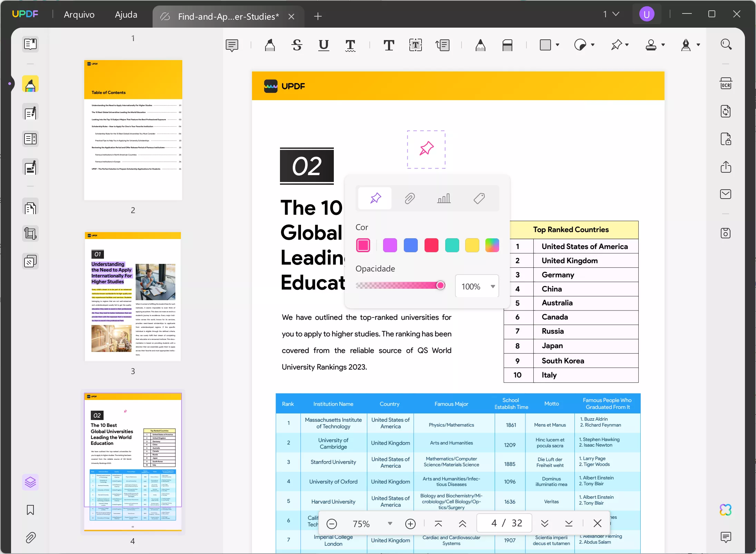The width and height of the screenshot is (756, 554).
Task: Choose the bar chart sticker style
Action: [x=444, y=198]
